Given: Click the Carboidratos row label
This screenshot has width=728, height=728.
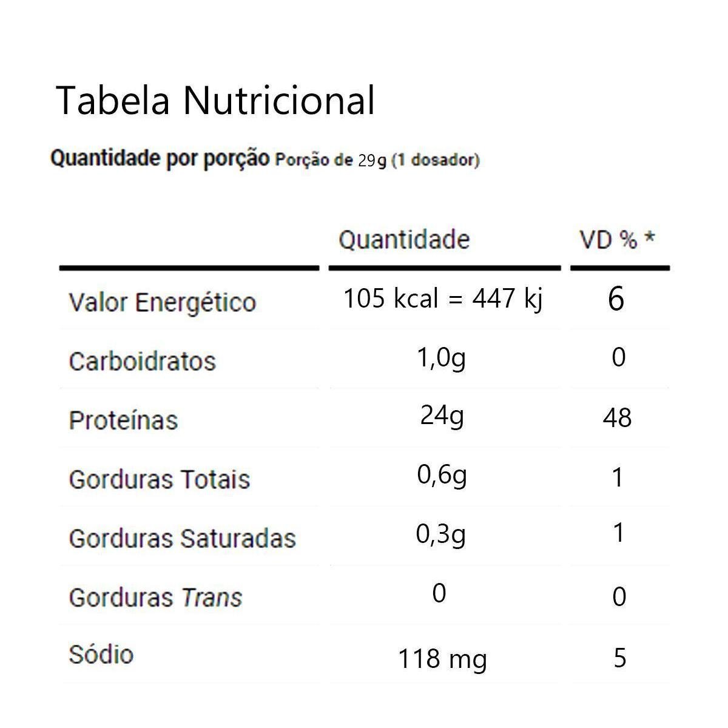Looking at the screenshot, I should pyautogui.click(x=142, y=361).
